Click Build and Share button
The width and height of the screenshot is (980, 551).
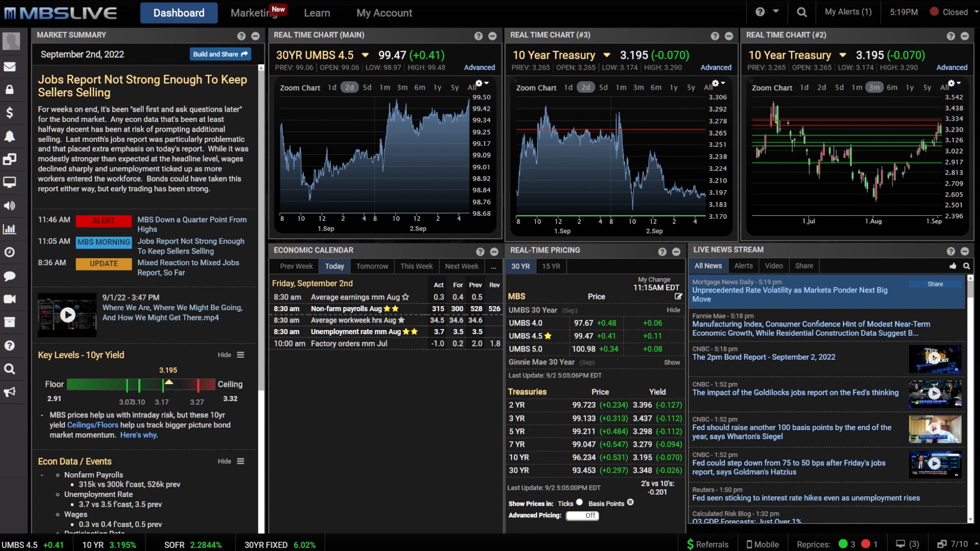pyautogui.click(x=220, y=54)
